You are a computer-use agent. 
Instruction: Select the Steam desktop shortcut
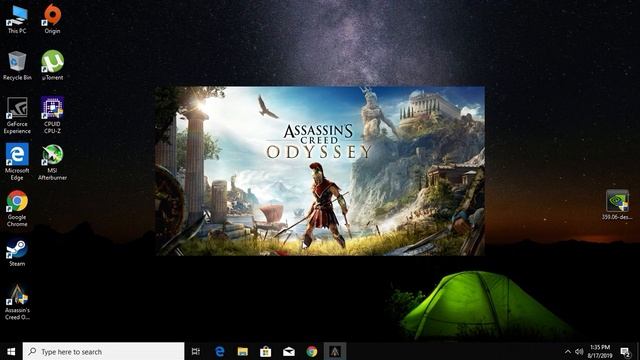point(17,253)
